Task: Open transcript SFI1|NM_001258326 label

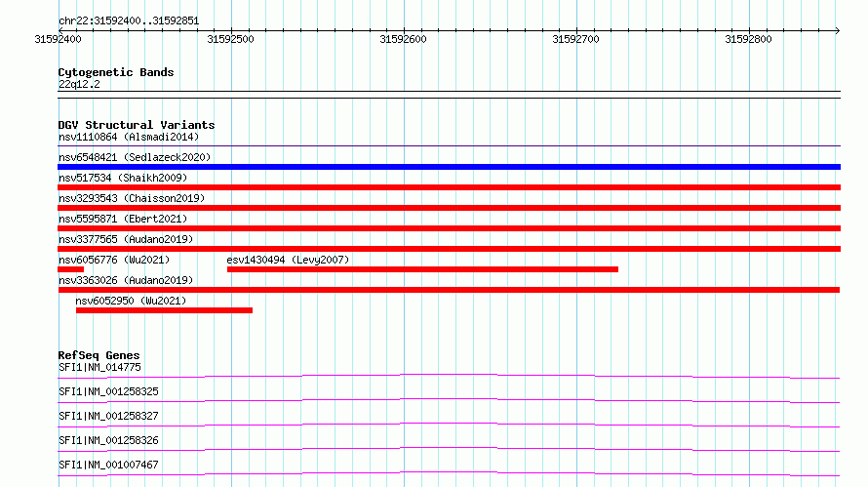Action: pyautogui.click(x=108, y=440)
